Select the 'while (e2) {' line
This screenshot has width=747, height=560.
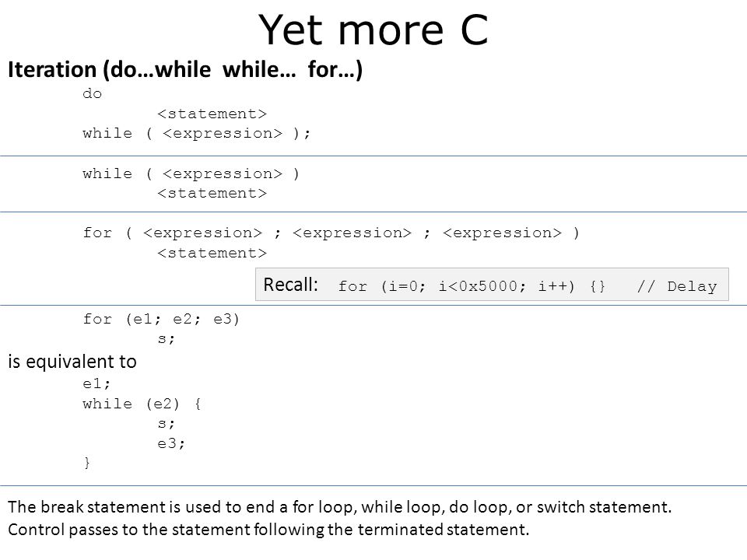coord(142,404)
